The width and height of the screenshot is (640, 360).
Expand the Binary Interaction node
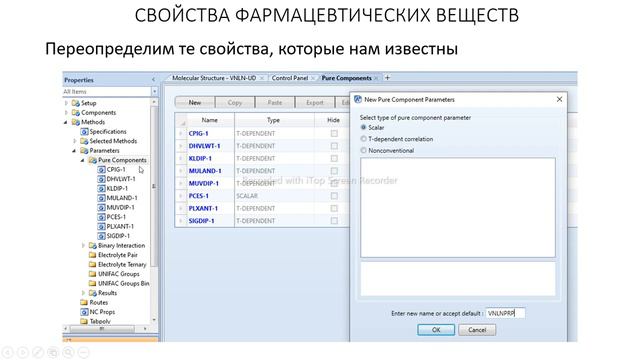84,245
